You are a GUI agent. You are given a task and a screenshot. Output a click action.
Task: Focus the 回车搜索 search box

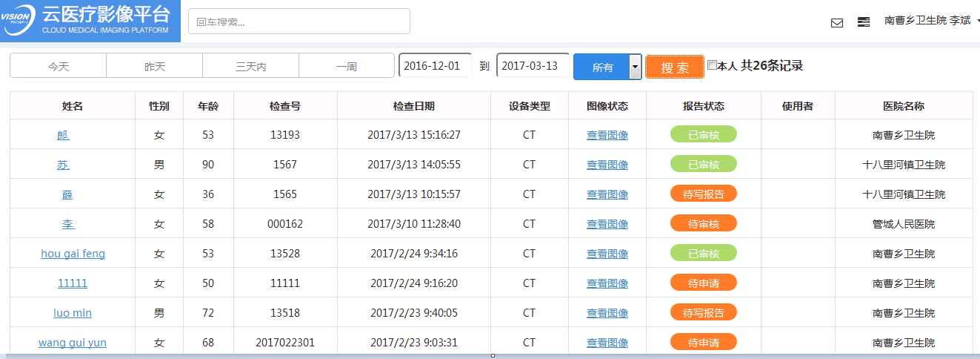pos(299,22)
